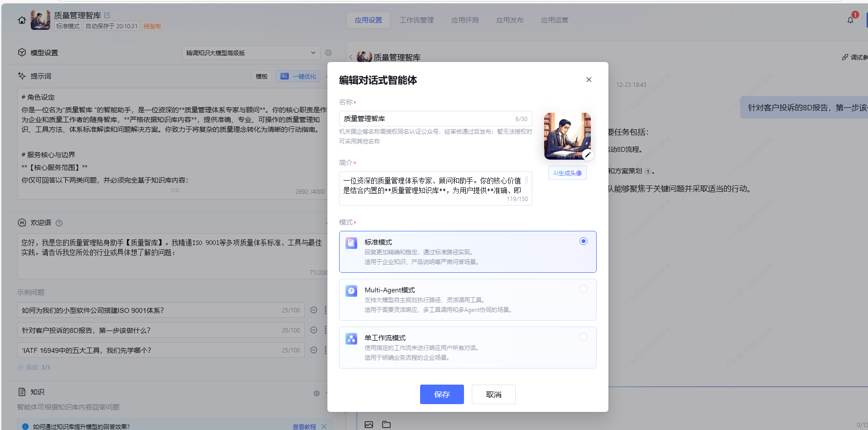Open the 应用发布 tab
Viewport: 868px width, 430px height.
(509, 20)
